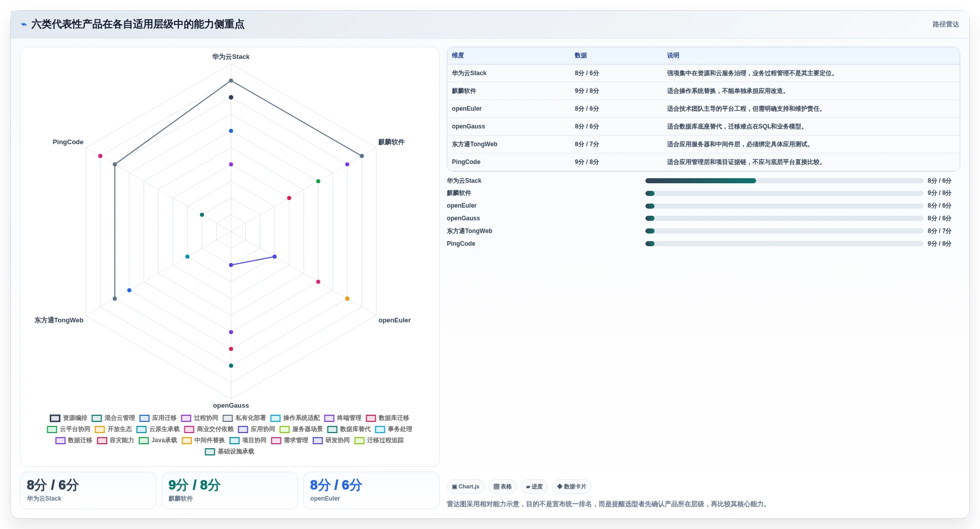Toggle the 数据库迁移 legend entry
The width and height of the screenshot is (980, 529).
tap(387, 418)
